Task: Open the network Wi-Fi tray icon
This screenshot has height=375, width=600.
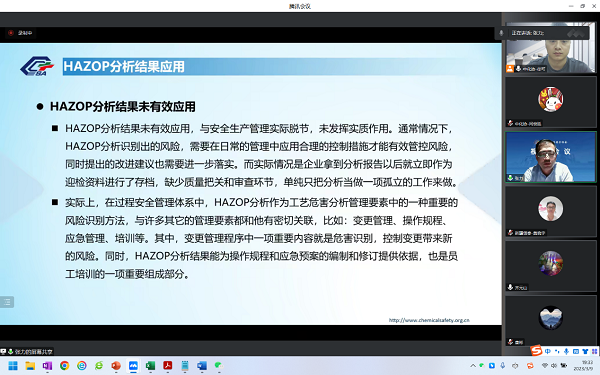Action: (x=545, y=366)
